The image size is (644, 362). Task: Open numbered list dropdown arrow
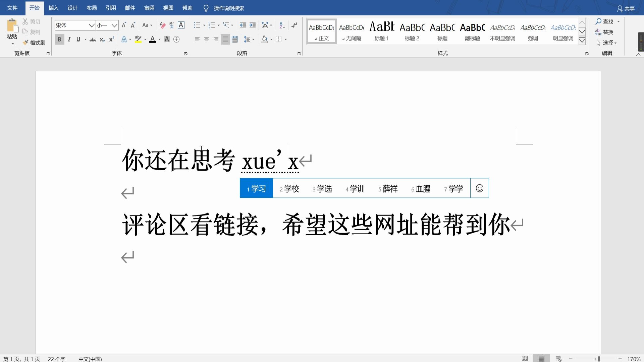click(219, 25)
